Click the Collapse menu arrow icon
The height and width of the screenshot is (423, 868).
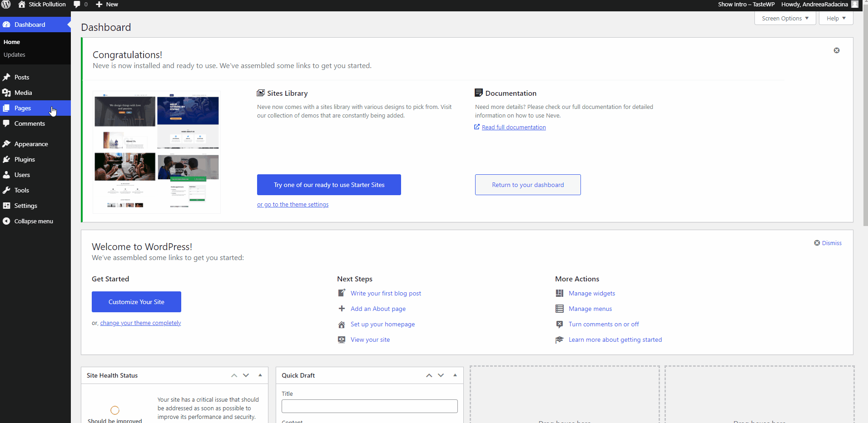(6, 221)
